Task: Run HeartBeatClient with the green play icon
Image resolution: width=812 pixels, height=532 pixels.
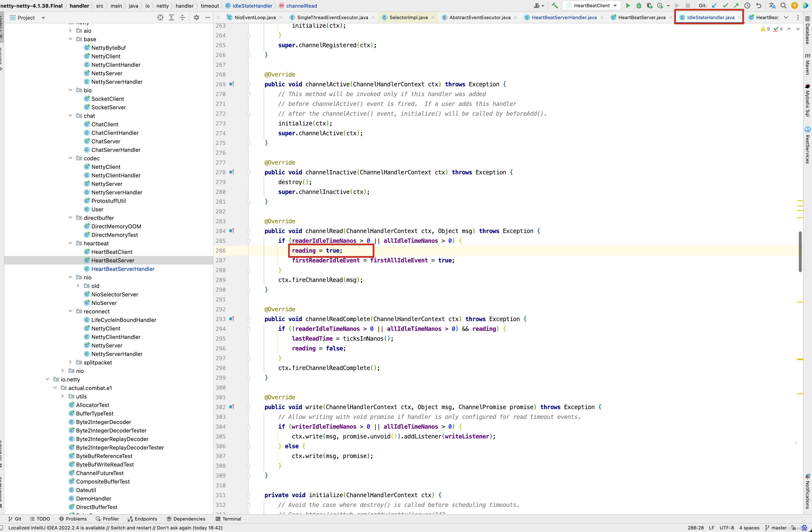Action: (628, 6)
